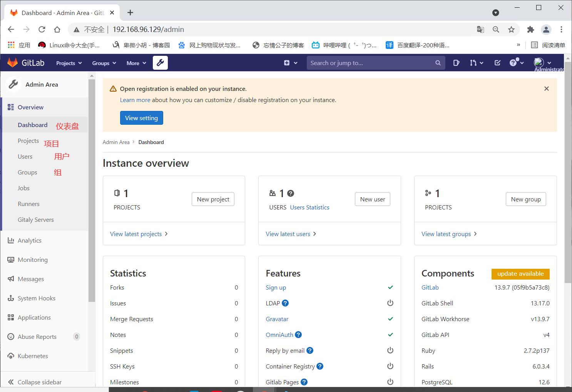Open the Administrator user avatar dropdown

coord(543,63)
